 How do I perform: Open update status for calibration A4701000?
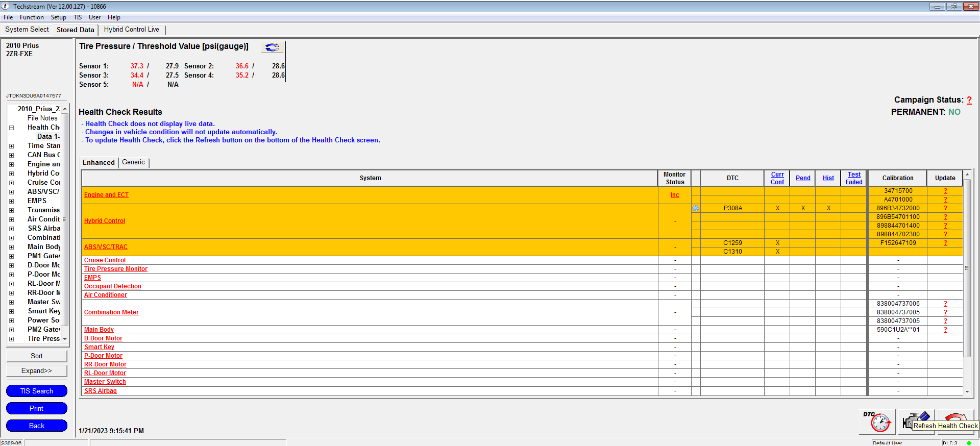945,200
